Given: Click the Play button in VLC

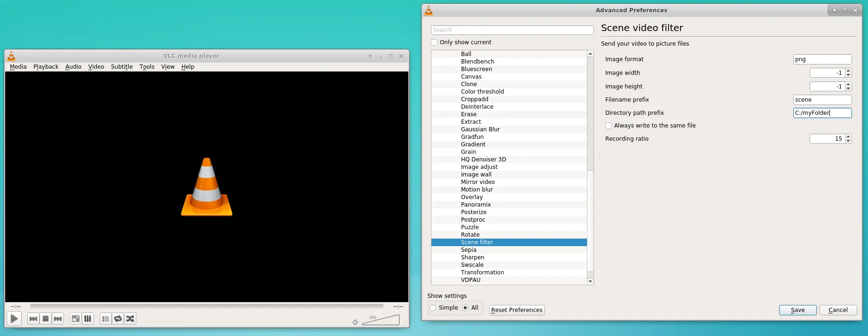Looking at the screenshot, I should 14,319.
